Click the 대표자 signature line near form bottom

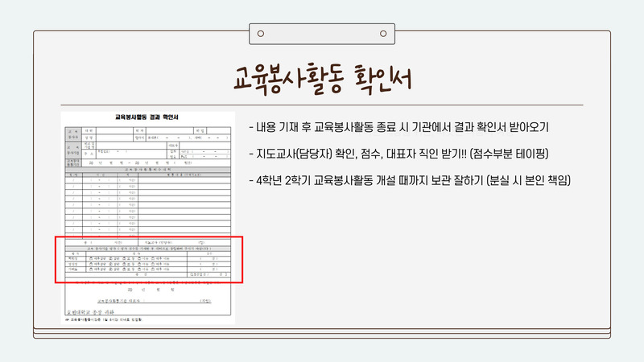154,301
